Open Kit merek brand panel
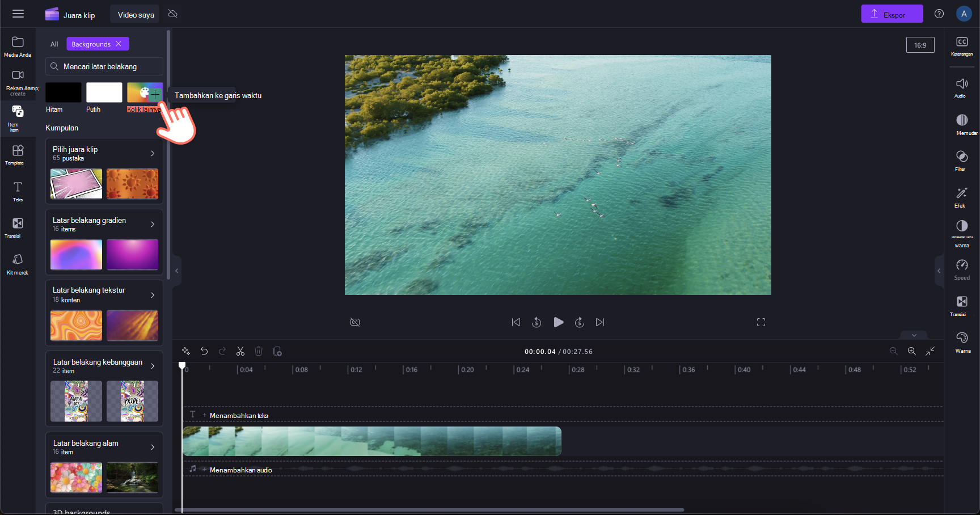The width and height of the screenshot is (980, 515). [18, 264]
